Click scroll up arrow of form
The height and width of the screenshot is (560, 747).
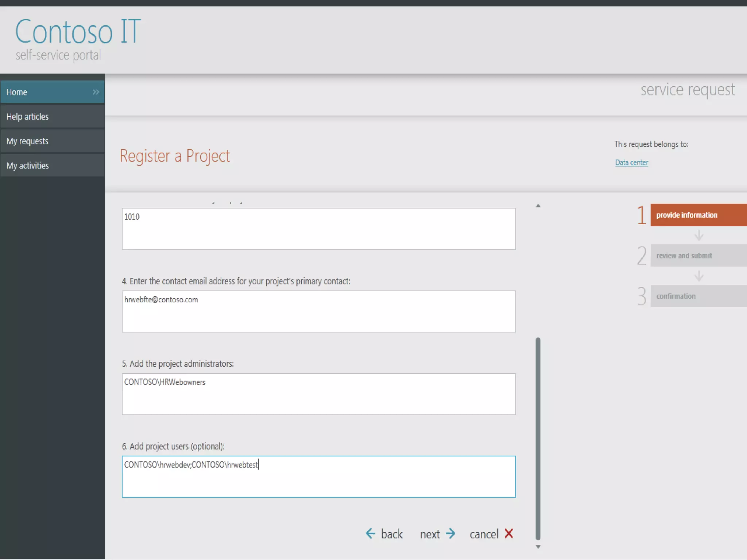(538, 206)
